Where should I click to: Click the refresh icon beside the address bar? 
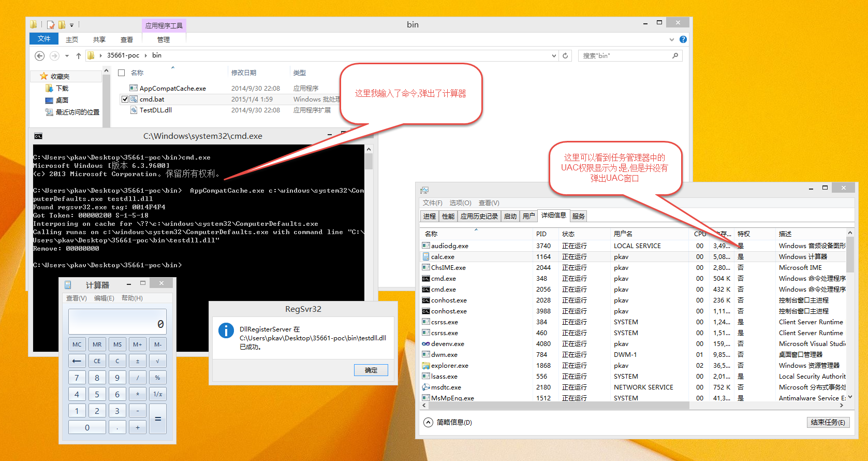click(566, 55)
